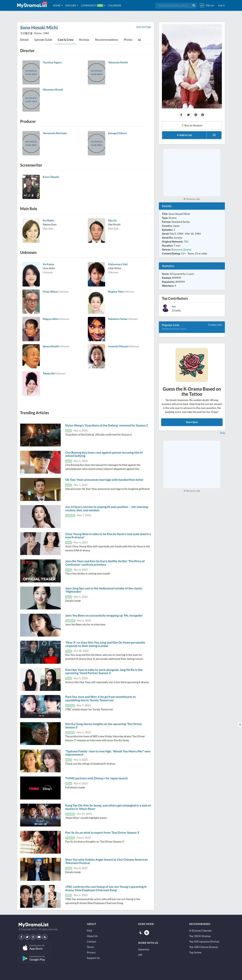The image size is (242, 980).
Task: Open footer Instagram icon
Action: 33,937
